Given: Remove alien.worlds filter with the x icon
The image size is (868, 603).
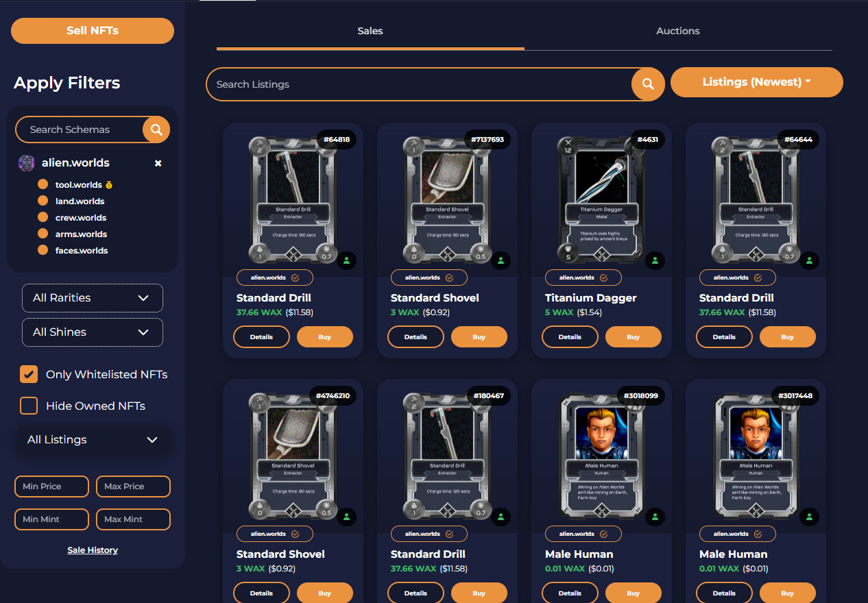Looking at the screenshot, I should click(158, 163).
